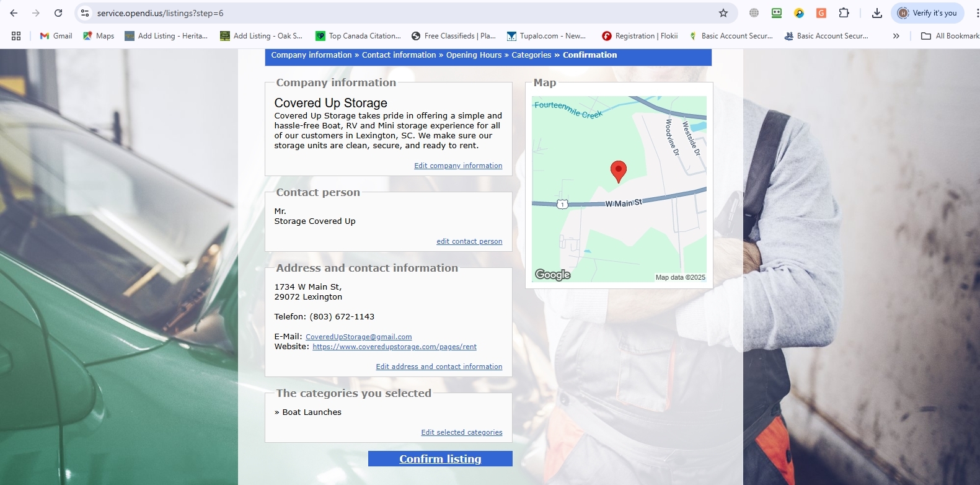The image size is (980, 485).
Task: Open second Basic Account Secur... bookmark
Action: point(826,36)
